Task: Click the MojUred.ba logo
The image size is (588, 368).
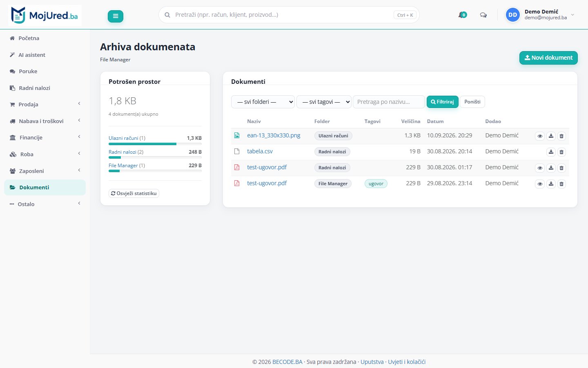Action: [x=45, y=16]
